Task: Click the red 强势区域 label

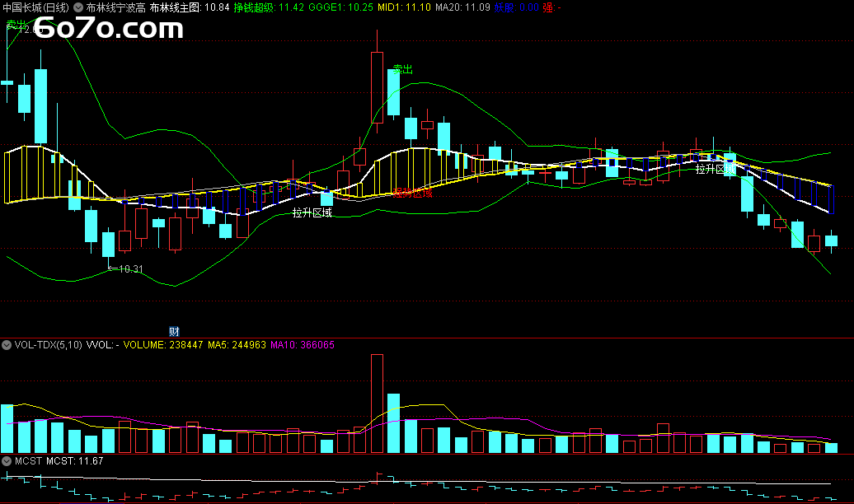Action: (x=412, y=193)
